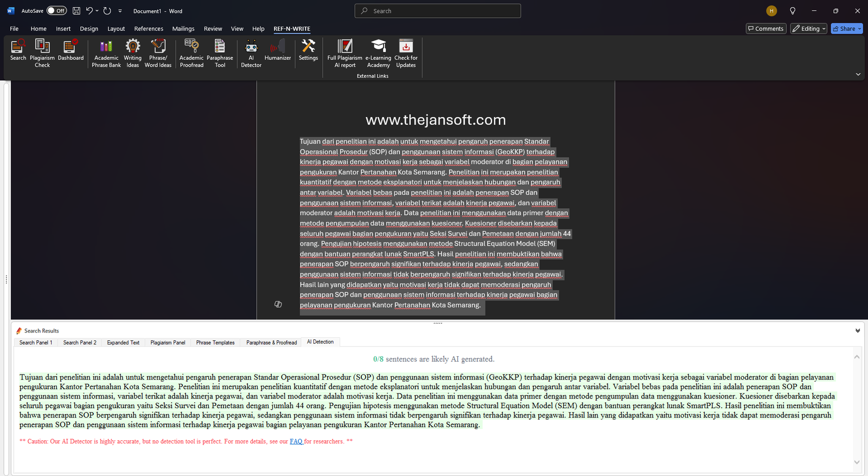The height and width of the screenshot is (476, 868).
Task: Open Search Panel 1 tab
Action: pos(36,343)
